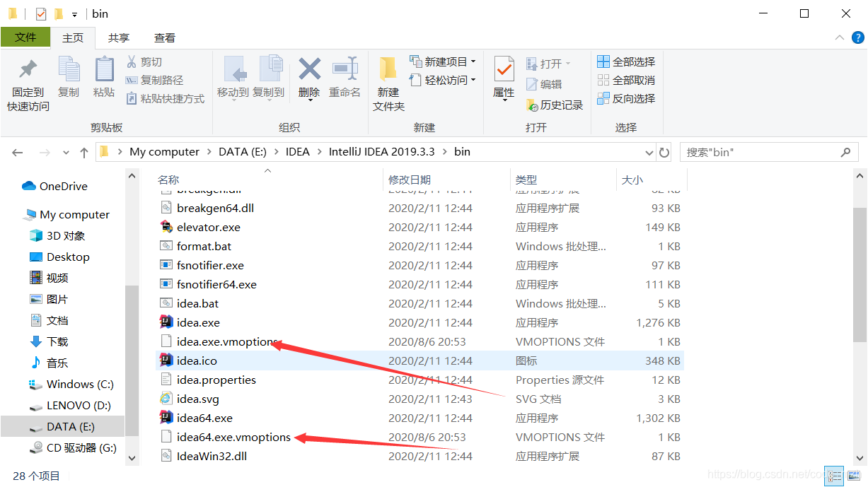Select 3D 对象 in navigation pane
Screen dimensions: 868x487
click(x=58, y=236)
